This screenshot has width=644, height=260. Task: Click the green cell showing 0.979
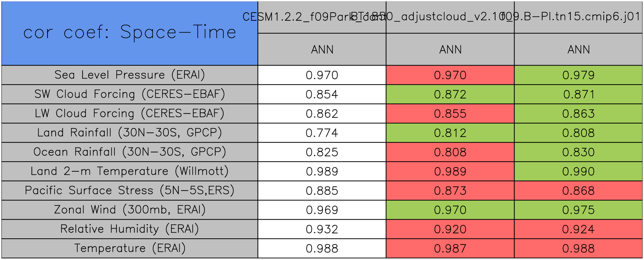point(578,75)
